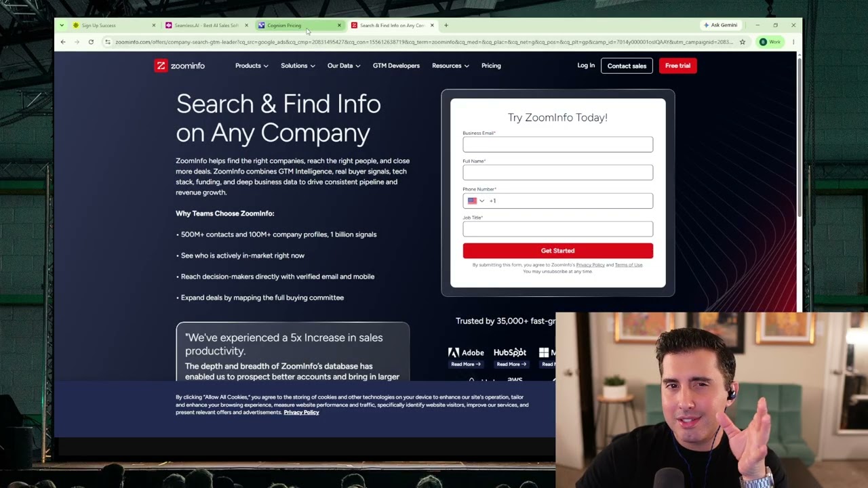This screenshot has height=488, width=868.
Task: Expand the Products menu
Action: coord(252,66)
